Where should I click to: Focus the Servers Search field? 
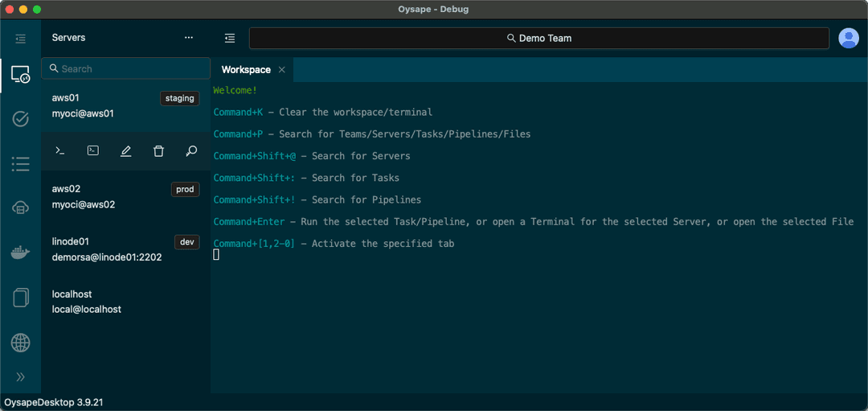[125, 68]
